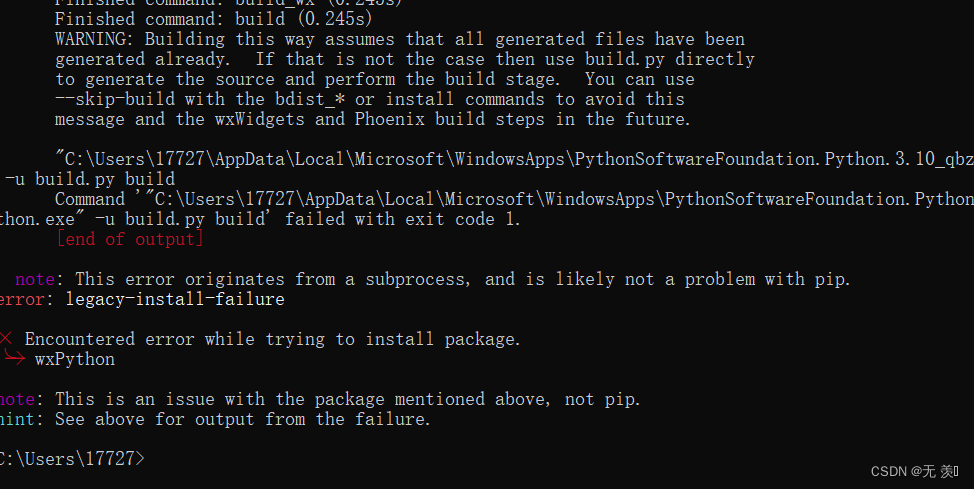Click the word "wxWidgets" in the warning
Viewport: 974px width, 489px height.
click(260, 119)
